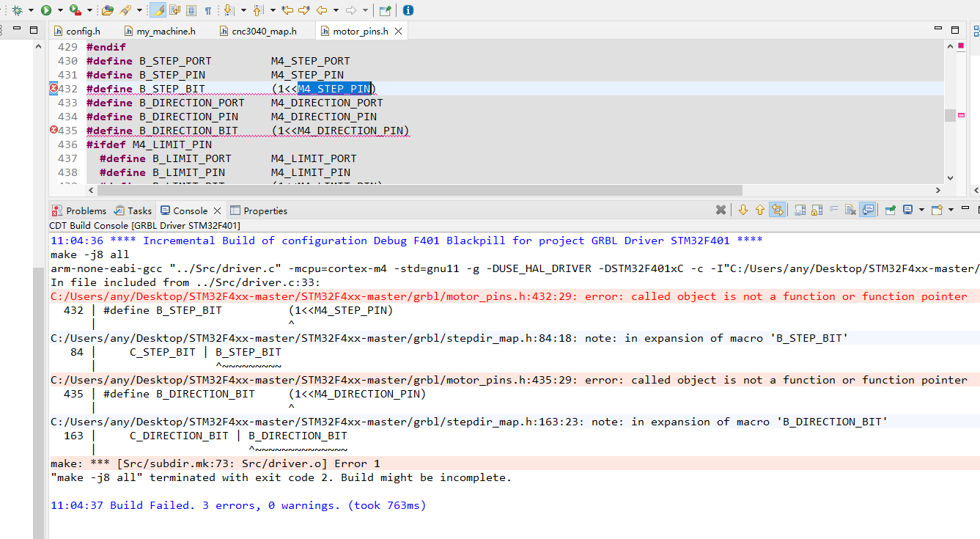Copy the build log in console toolbar
Viewport: 980px width, 539px height.
tap(800, 210)
